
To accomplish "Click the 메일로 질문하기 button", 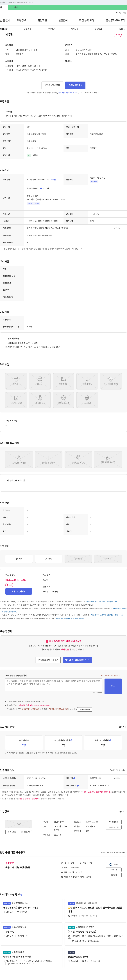I will pos(85,709).
